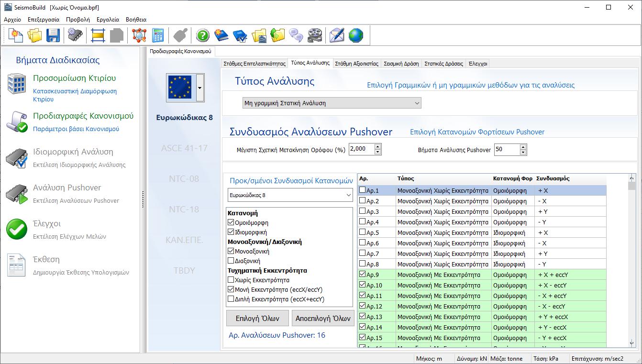Toggle the Ομοιόμορφη distribution checkbox
The height and width of the screenshot is (364, 642).
[x=232, y=223]
